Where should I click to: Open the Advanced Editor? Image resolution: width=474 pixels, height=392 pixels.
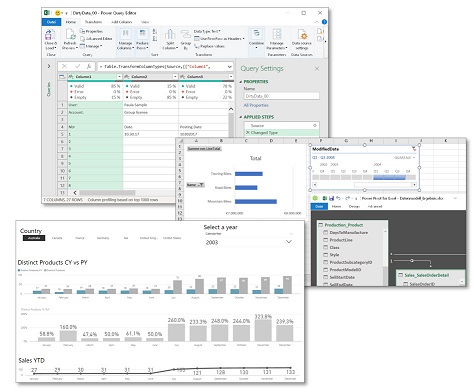click(x=96, y=39)
